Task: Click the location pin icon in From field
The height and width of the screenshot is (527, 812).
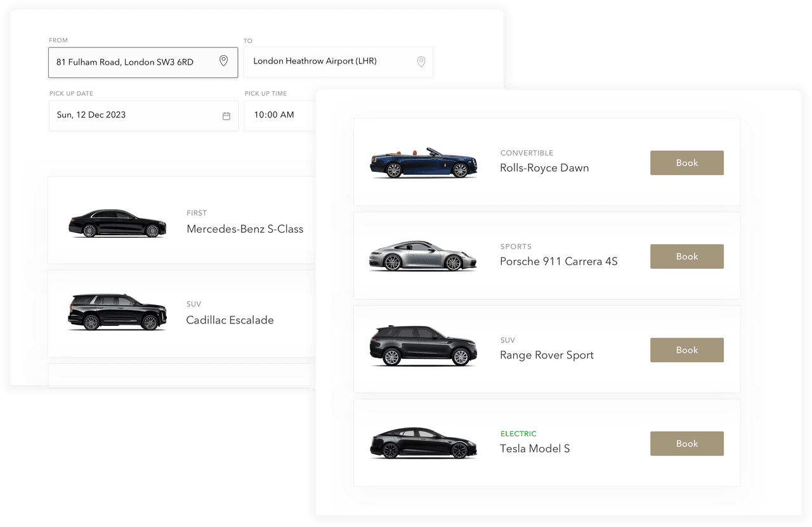Action: point(223,61)
